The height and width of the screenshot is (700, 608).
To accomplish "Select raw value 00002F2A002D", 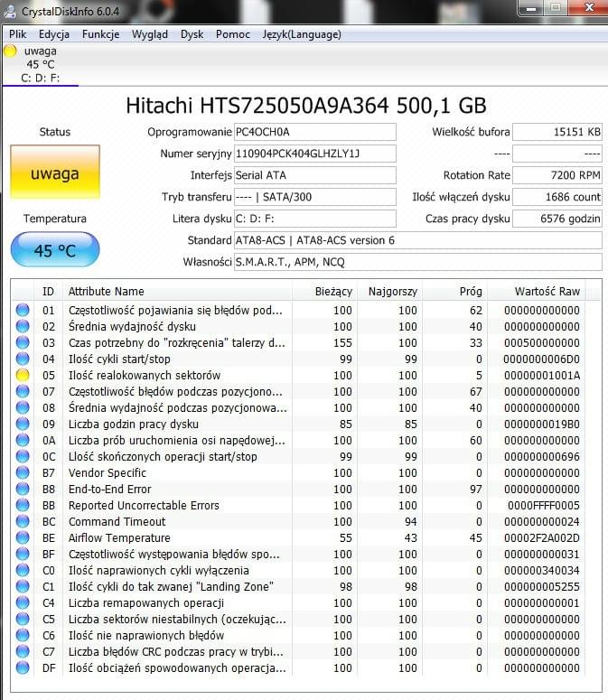I will click(x=542, y=538).
